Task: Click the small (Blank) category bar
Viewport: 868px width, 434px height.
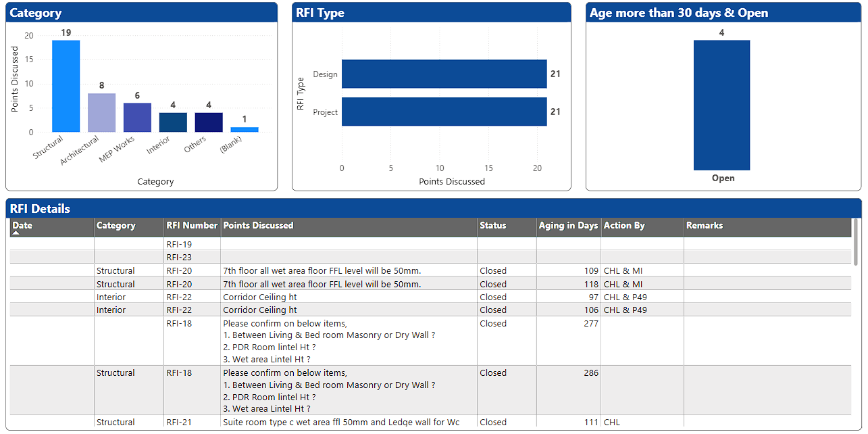Action: (245, 129)
